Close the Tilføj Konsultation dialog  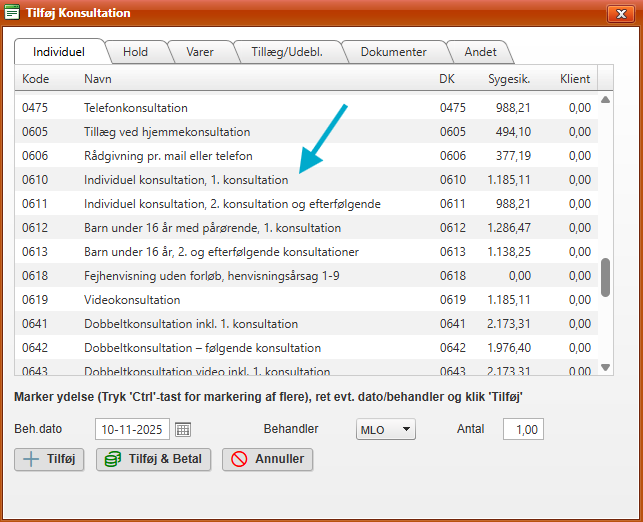[619, 13]
